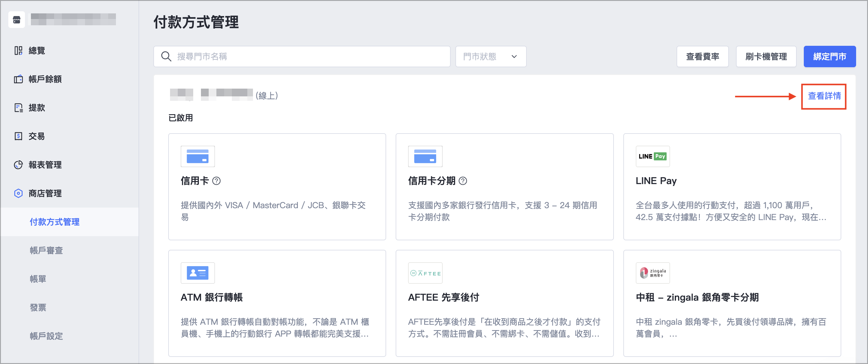Click the ATM 銀行轉帳 ID card icon
Image resolution: width=868 pixels, height=364 pixels.
(x=197, y=273)
